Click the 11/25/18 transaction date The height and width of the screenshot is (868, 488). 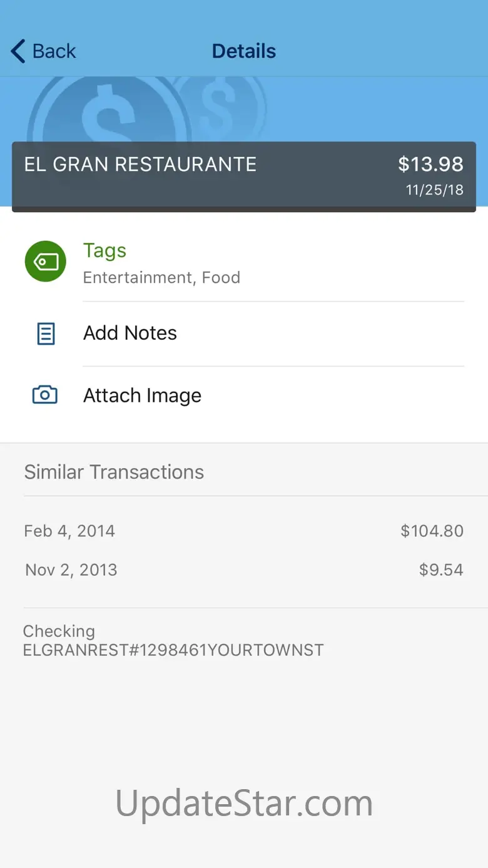click(x=435, y=190)
